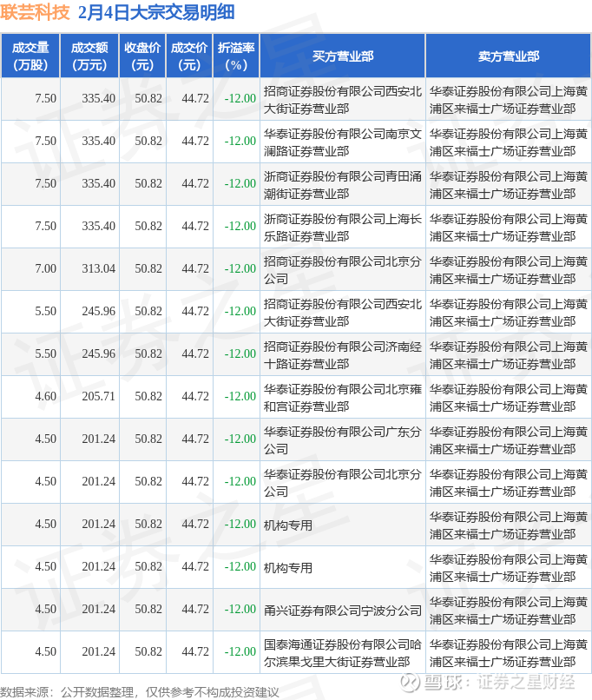Click 4.50 volume in 广东分公司 row
This screenshot has height=700, width=592.
(x=45, y=439)
